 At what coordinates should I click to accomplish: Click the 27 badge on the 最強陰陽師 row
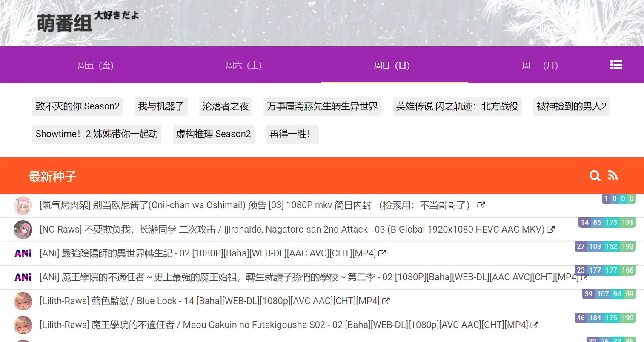coord(581,246)
